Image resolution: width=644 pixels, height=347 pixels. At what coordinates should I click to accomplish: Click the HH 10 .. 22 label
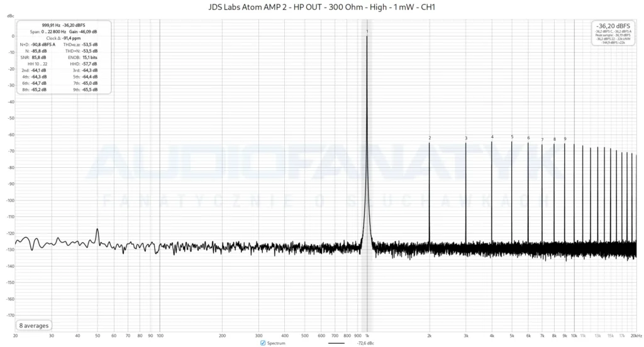point(37,64)
